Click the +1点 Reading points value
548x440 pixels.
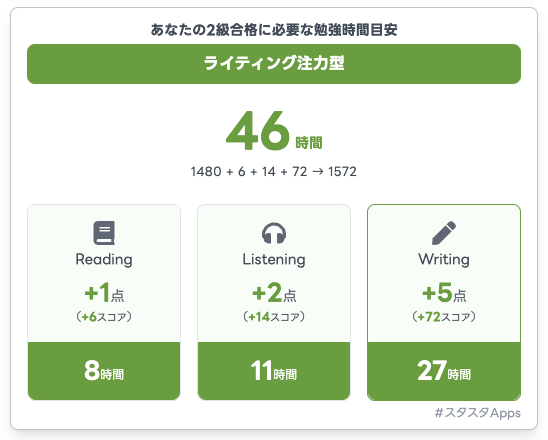(104, 292)
